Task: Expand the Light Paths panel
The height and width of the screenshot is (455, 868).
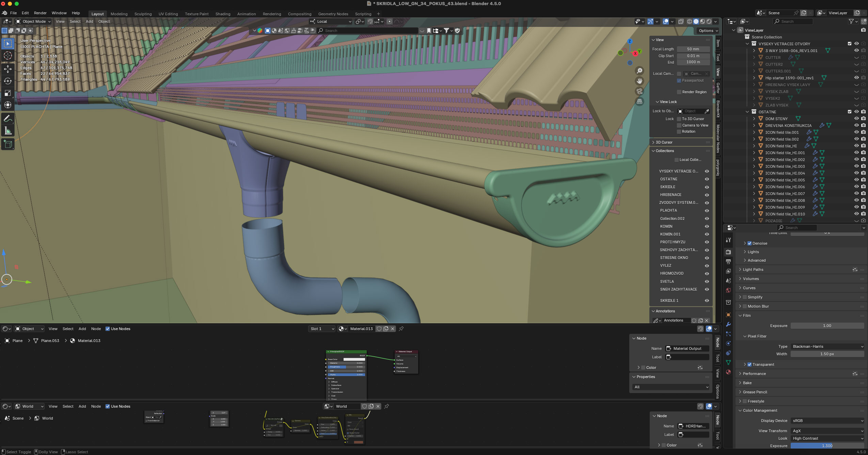Action: click(753, 270)
